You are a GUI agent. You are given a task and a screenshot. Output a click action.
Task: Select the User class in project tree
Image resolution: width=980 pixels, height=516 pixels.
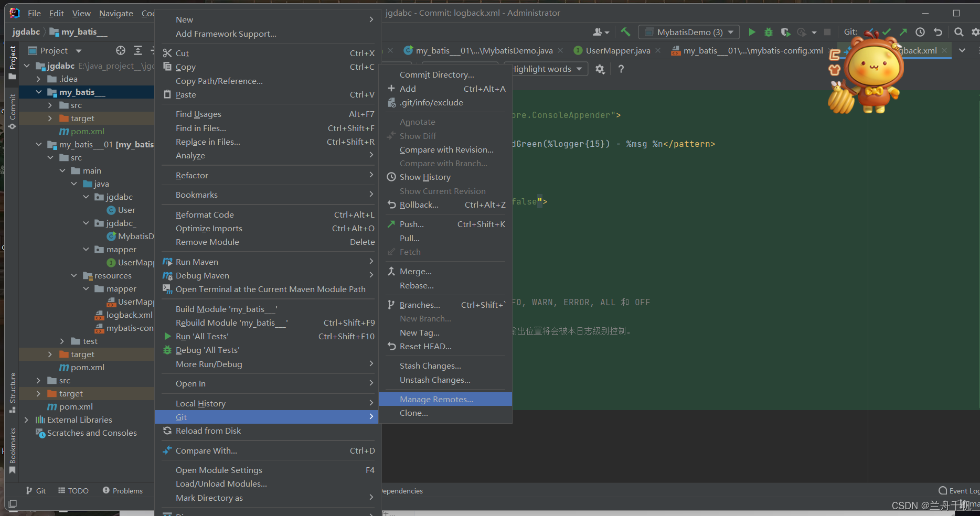(126, 210)
